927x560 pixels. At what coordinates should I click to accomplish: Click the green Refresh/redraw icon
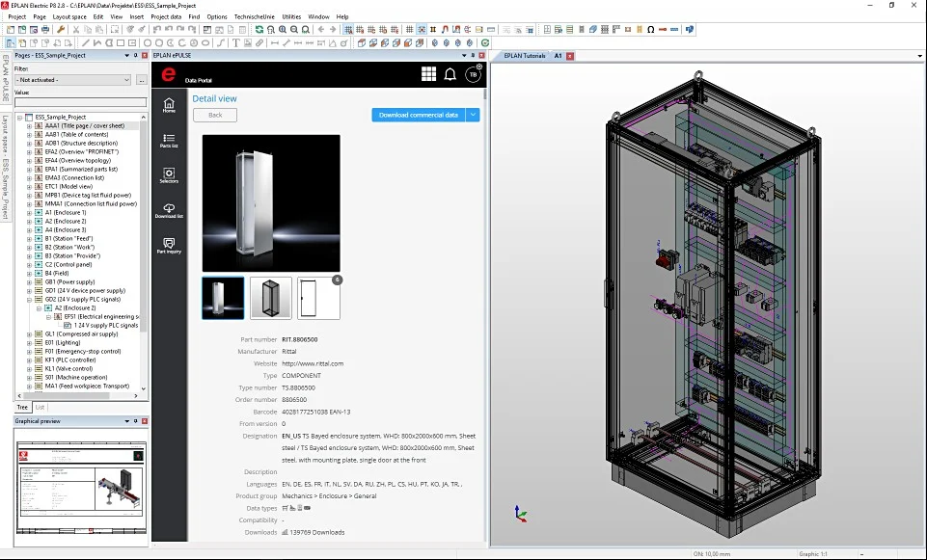[x=259, y=30]
